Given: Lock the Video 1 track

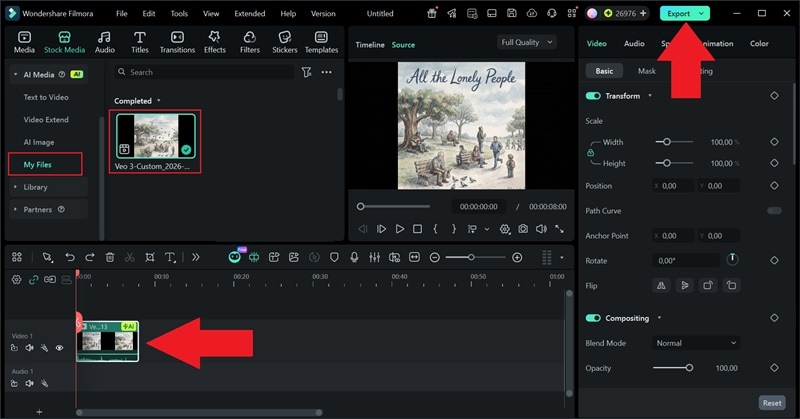Looking at the screenshot, I should pyautogui.click(x=14, y=348).
